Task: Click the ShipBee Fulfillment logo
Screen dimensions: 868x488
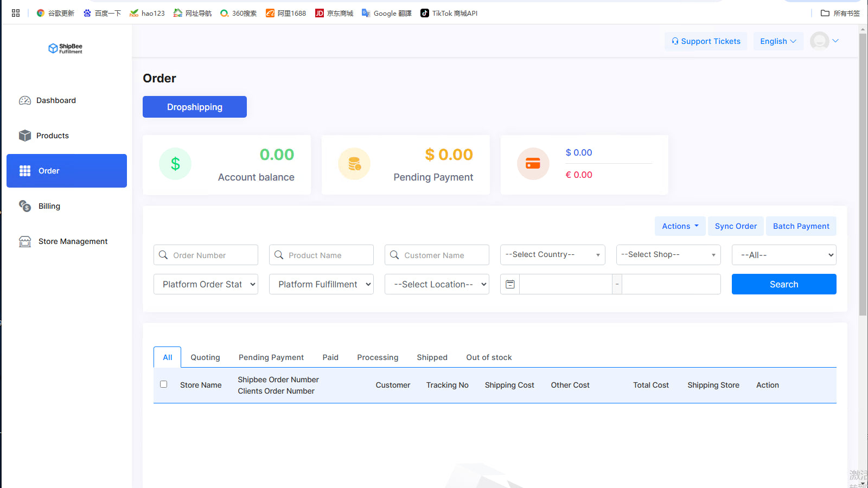Action: [x=66, y=48]
